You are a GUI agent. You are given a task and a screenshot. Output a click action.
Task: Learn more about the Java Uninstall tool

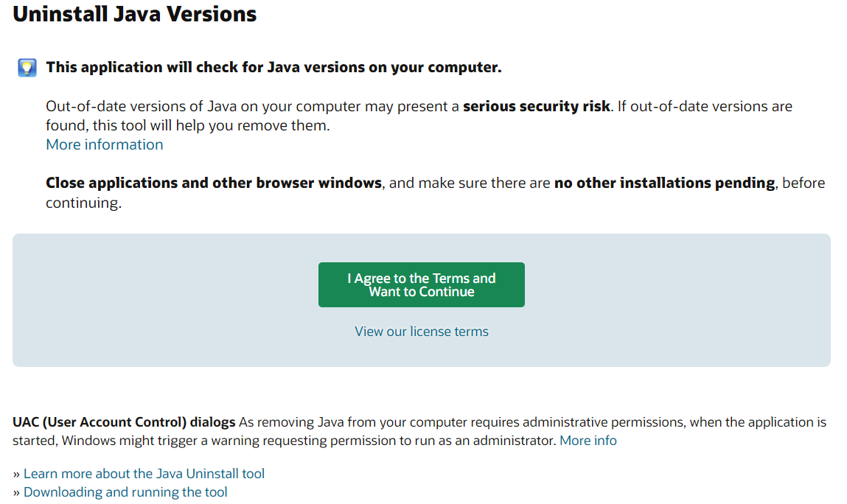tap(144, 474)
